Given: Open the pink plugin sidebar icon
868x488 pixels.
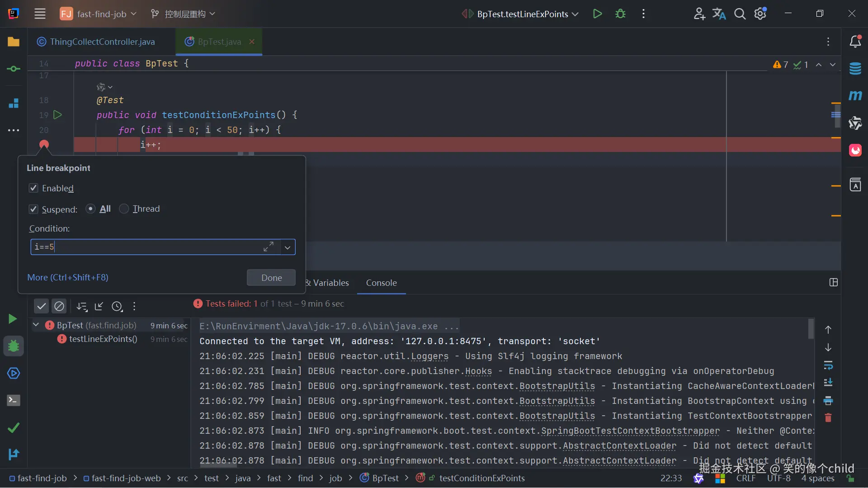Looking at the screenshot, I should 855,150.
